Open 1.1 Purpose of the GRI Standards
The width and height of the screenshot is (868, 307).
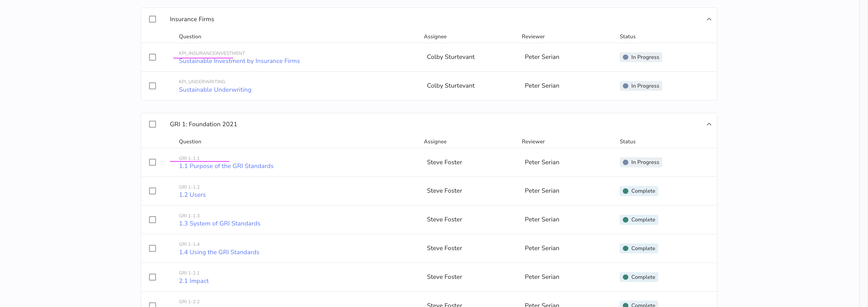226,166
